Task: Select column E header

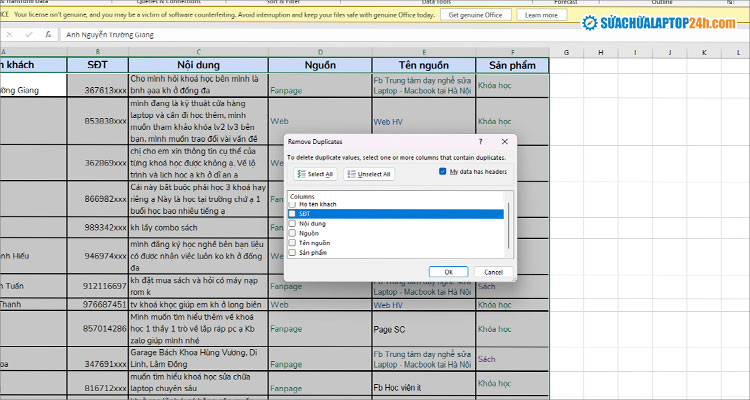Action: pos(424,52)
